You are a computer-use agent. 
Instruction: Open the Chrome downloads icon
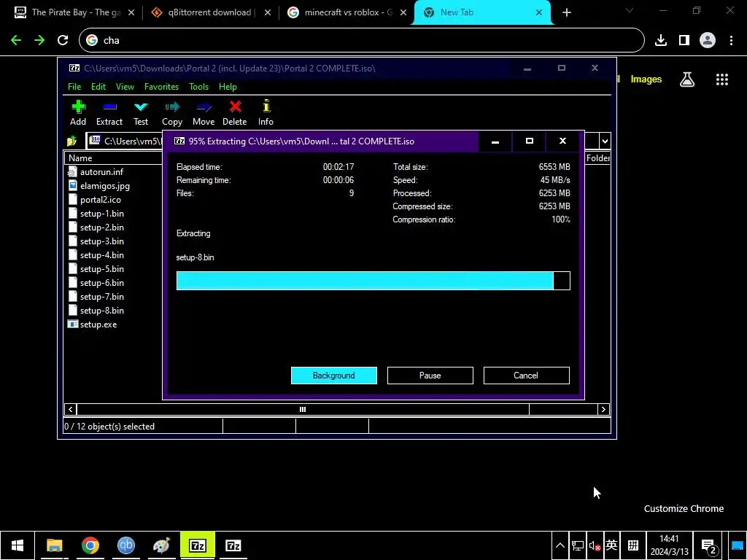661,41
